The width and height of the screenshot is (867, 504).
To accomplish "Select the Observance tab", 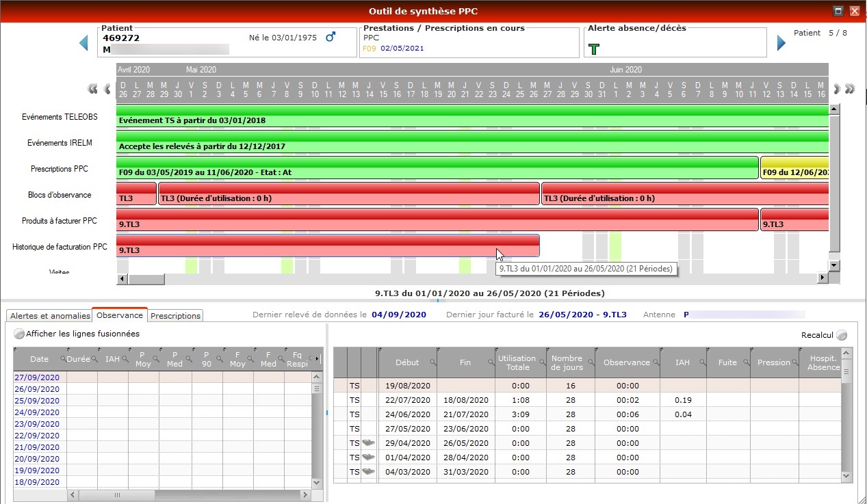I will click(120, 315).
